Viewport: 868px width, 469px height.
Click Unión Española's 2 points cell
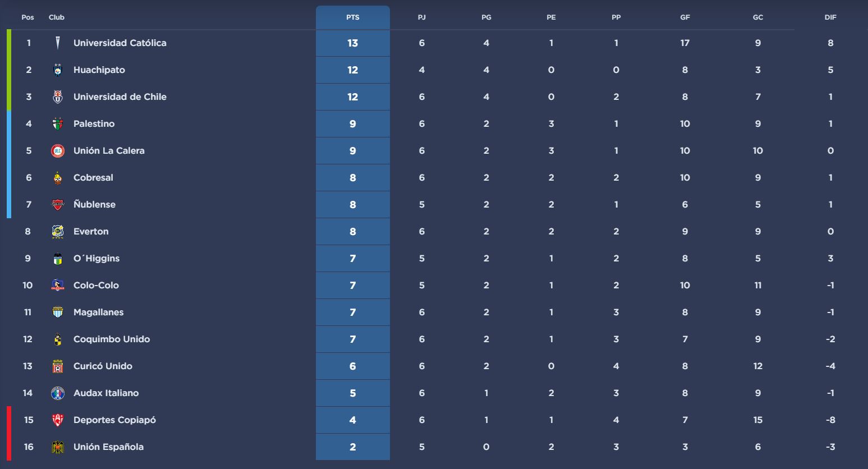(353, 447)
